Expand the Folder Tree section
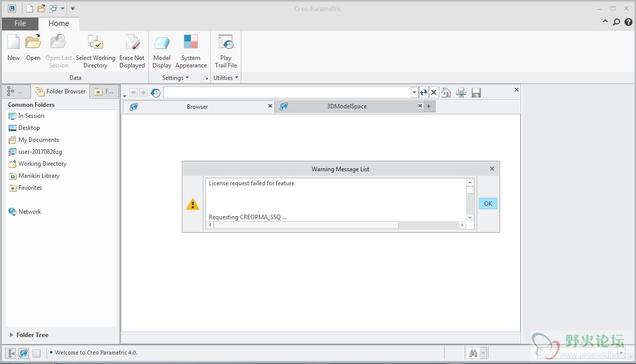This screenshot has height=364, width=636. coord(29,335)
